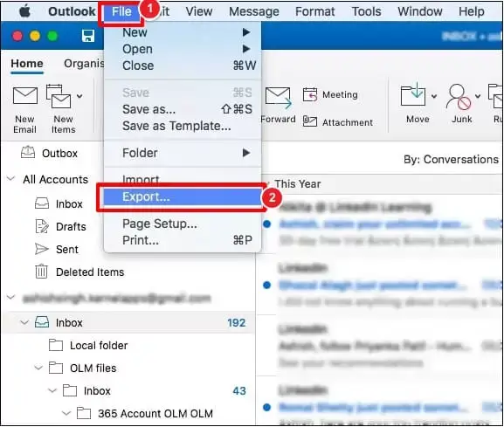This screenshot has width=504, height=427.
Task: Choose Save as... from the File menu
Action: point(183,109)
